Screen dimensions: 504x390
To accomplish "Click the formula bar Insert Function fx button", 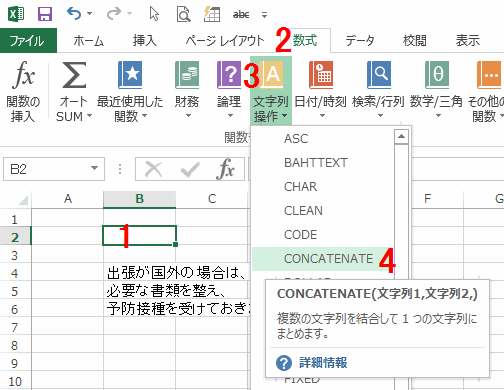I will coord(226,169).
